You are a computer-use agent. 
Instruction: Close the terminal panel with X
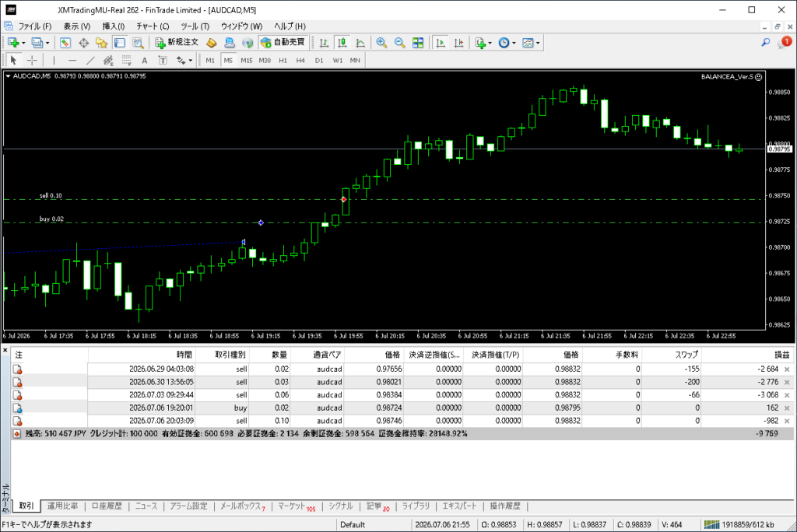coord(5,351)
